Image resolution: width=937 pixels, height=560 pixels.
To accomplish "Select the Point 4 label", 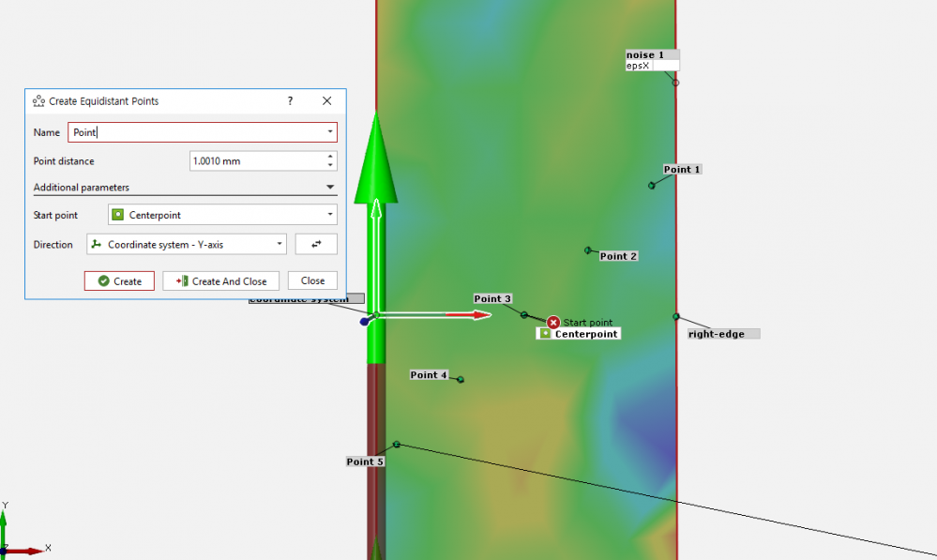I will [x=429, y=375].
